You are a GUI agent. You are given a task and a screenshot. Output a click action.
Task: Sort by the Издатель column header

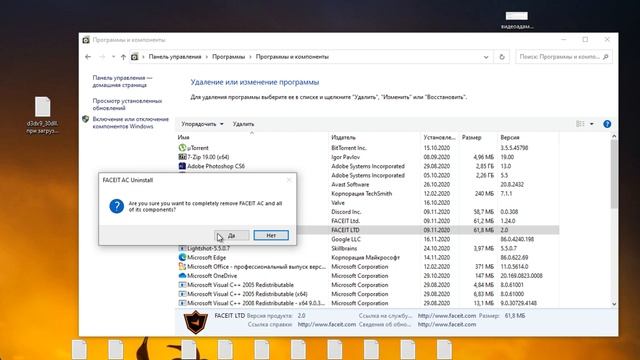tap(343, 137)
